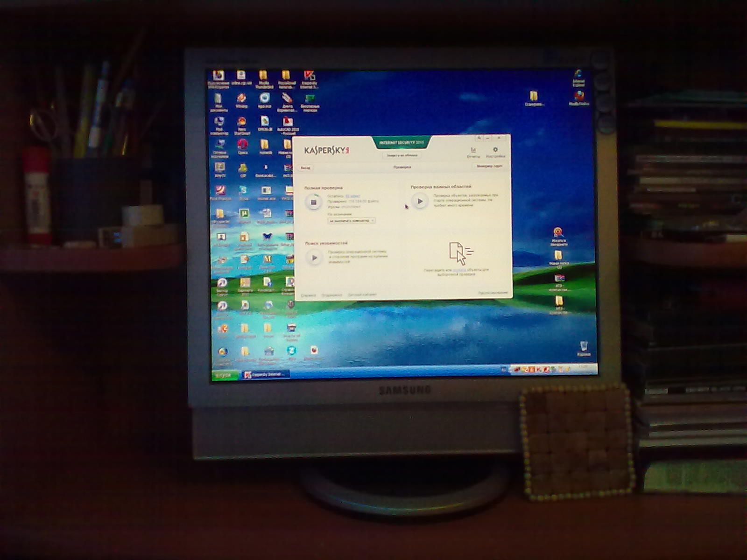The height and width of the screenshot is (560, 747).
Task: Open the Foxit Phantom desktop shortcut
Action: point(220,192)
